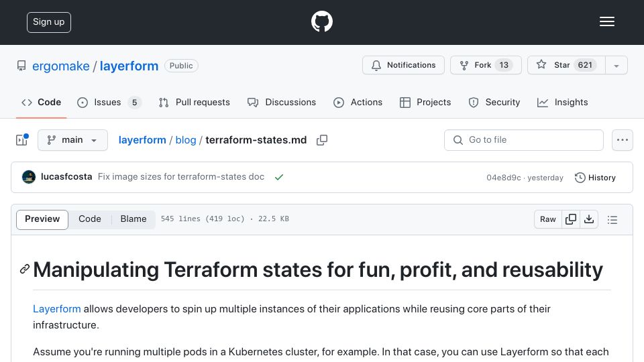Open the layerform repository name link
The image size is (644, 362).
(129, 66)
